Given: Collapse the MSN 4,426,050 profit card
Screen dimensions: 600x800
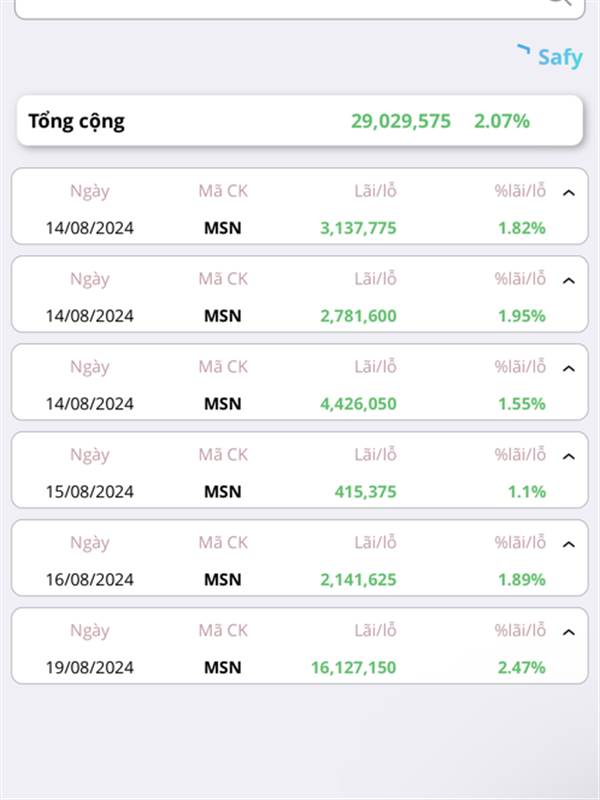Looking at the screenshot, I should pyautogui.click(x=568, y=368).
